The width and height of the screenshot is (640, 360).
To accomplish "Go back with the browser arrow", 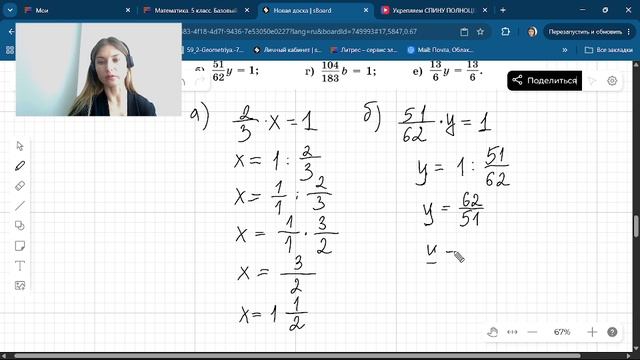I will pyautogui.click(x=11, y=31).
